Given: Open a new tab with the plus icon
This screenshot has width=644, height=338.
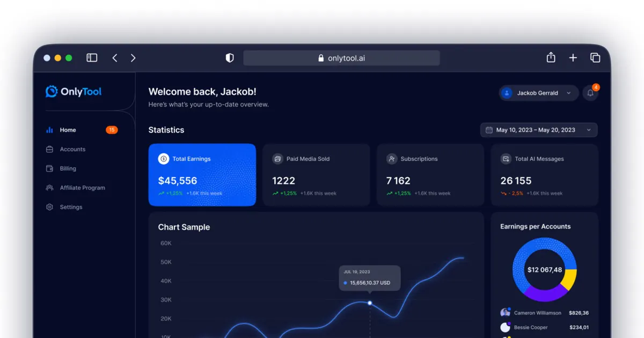Looking at the screenshot, I should pos(573,58).
